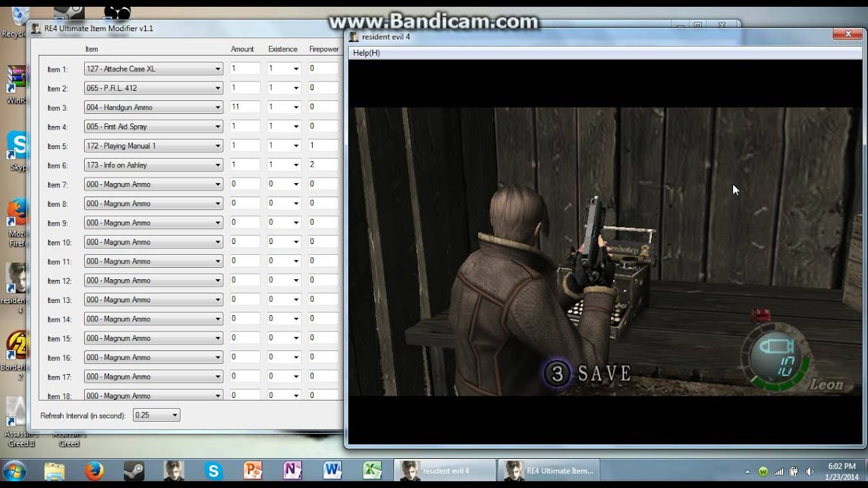Open Skype from the taskbar
The width and height of the screenshot is (868, 488).
click(x=214, y=470)
